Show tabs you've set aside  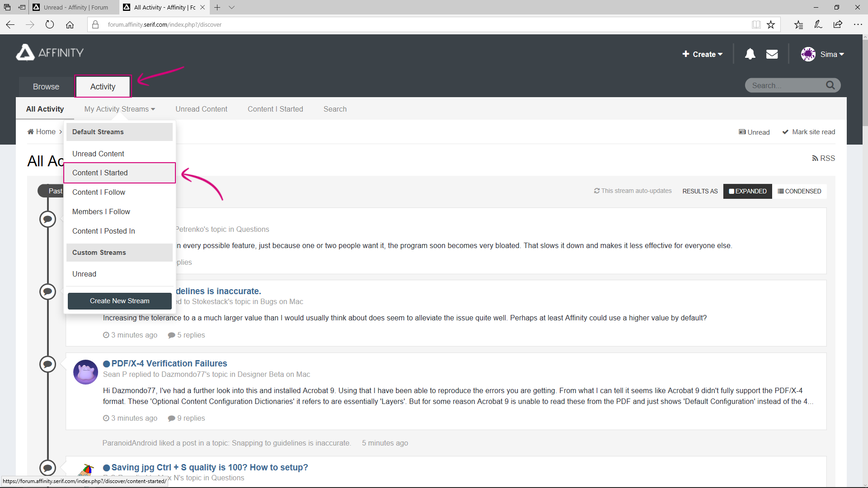[x=7, y=7]
